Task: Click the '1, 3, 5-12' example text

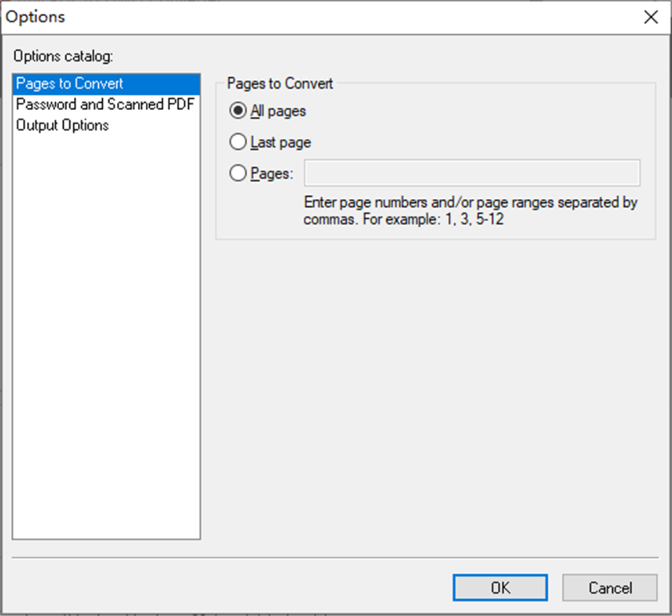Action: 474,220
